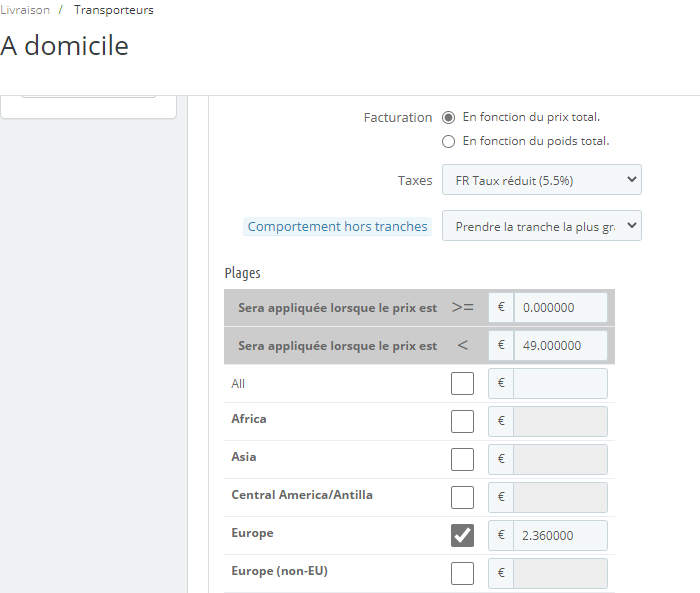Click euro icon beside minimum price
Screen dimensions: 700x593
pos(501,308)
